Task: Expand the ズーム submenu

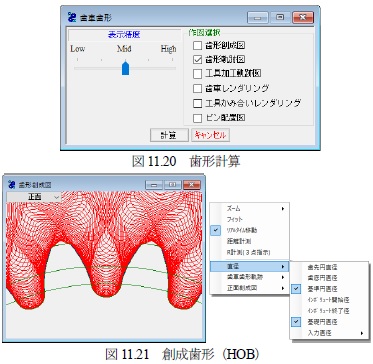Action: click(x=250, y=209)
